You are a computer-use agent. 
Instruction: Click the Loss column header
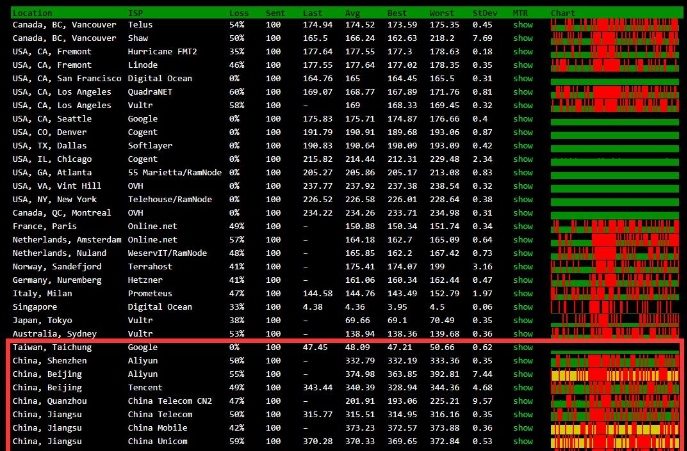[238, 13]
